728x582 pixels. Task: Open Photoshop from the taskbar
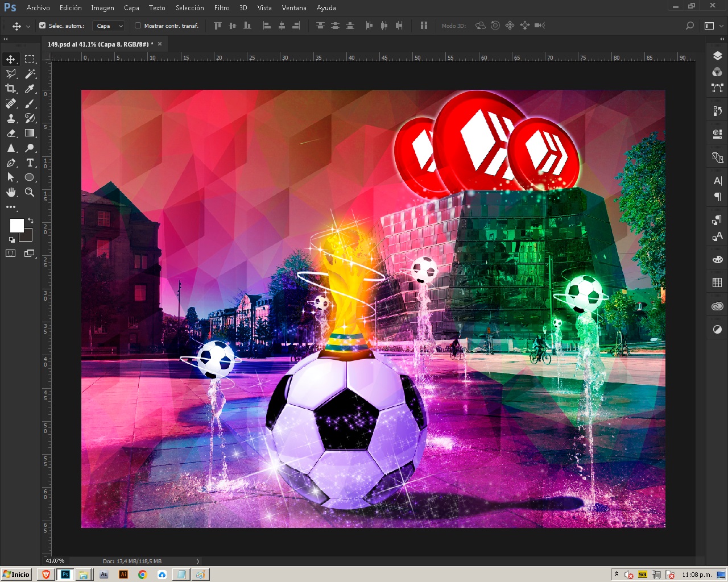pos(65,575)
